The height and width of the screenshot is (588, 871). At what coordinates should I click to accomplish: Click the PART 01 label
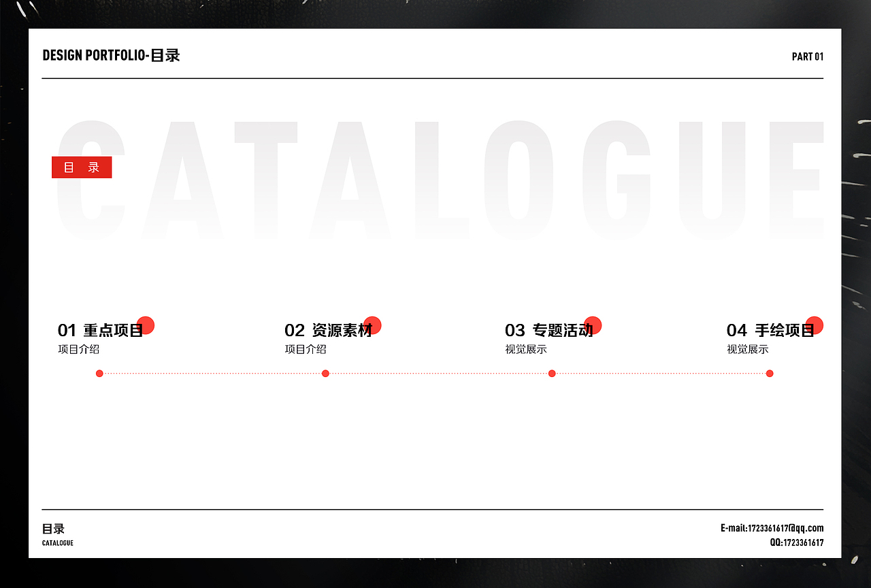[808, 56]
